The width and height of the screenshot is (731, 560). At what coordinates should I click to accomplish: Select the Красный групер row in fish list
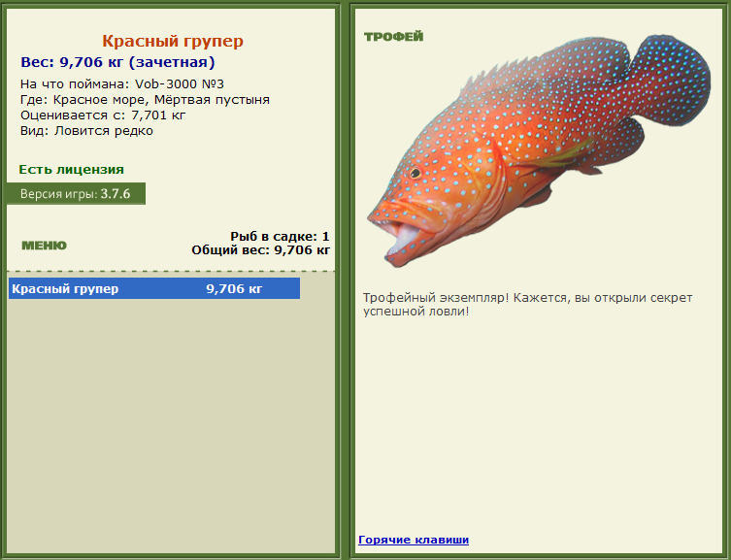tap(154, 288)
